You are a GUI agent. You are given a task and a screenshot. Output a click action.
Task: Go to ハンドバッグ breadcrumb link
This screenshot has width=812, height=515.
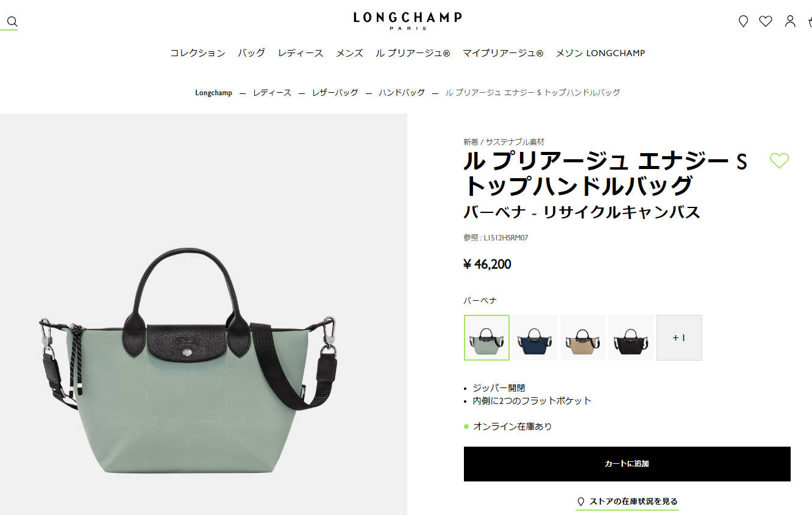[402, 93]
